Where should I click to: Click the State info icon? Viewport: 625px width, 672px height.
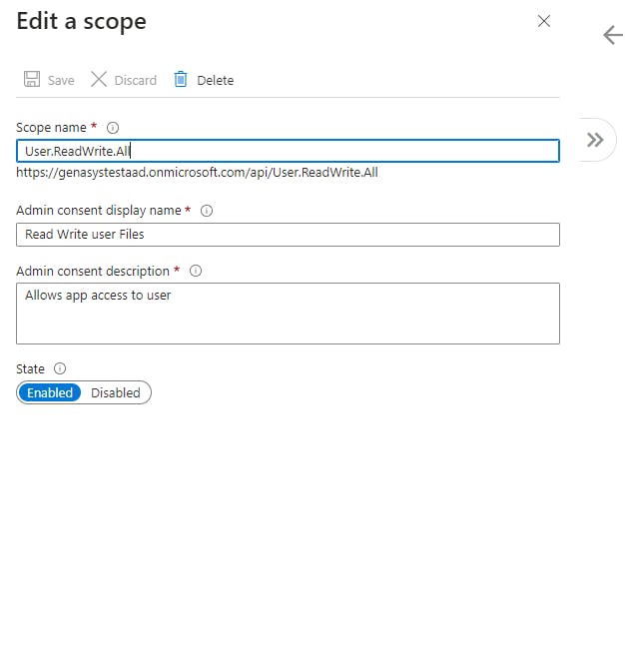(x=60, y=368)
